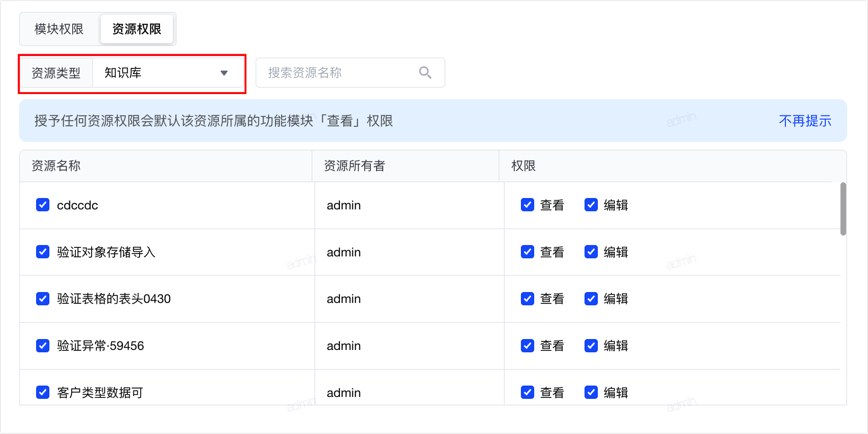The image size is (868, 434).
Task: Toggle the 验证对象存储导入 resource checkbox
Action: click(43, 252)
